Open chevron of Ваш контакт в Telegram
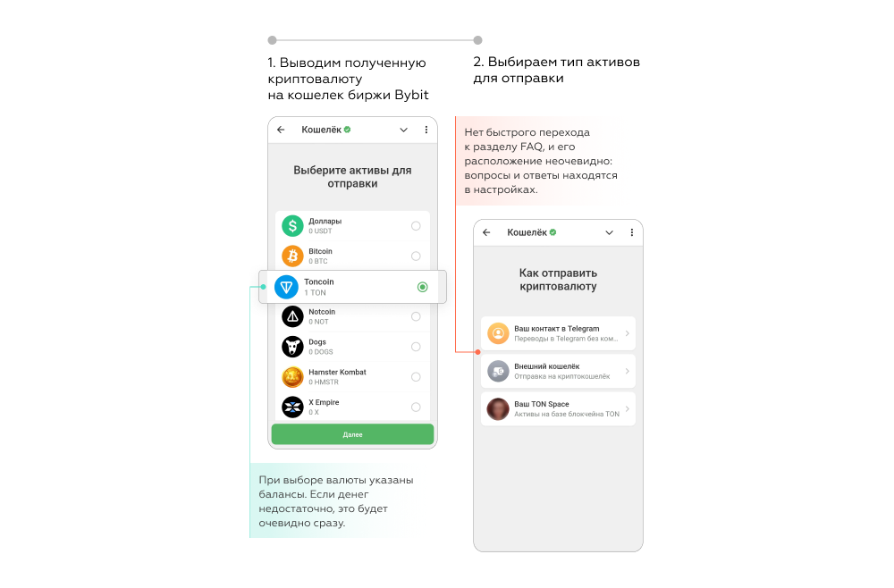The image size is (894, 588). coord(628,333)
